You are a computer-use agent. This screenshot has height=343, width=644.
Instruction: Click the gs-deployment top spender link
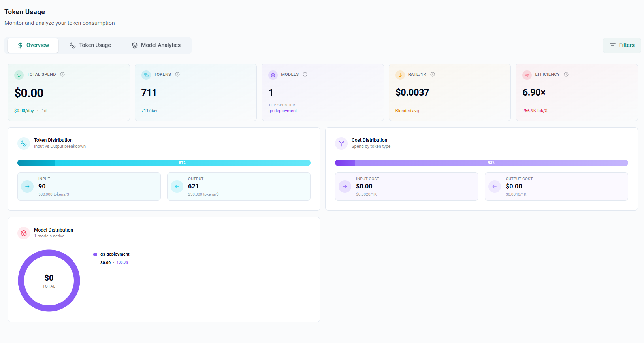282,111
